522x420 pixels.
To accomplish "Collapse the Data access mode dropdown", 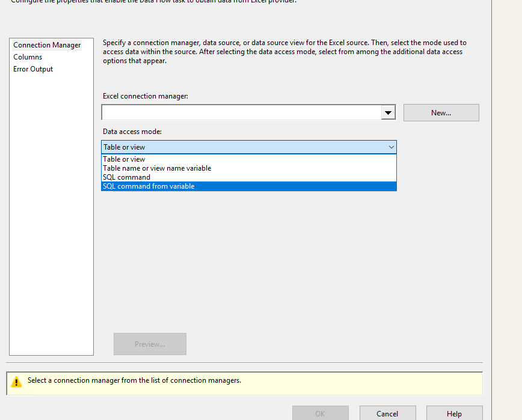I will pyautogui.click(x=391, y=147).
